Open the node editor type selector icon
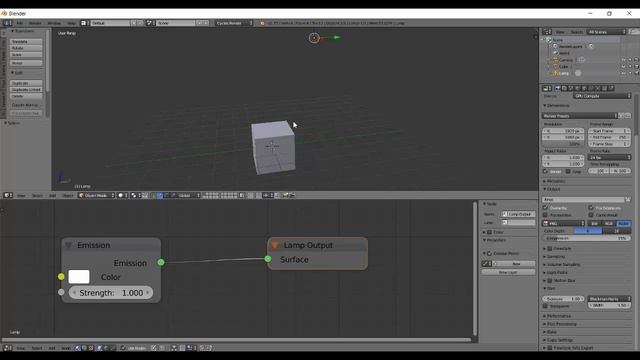Image resolution: width=640 pixels, height=360 pixels. pos(7,348)
